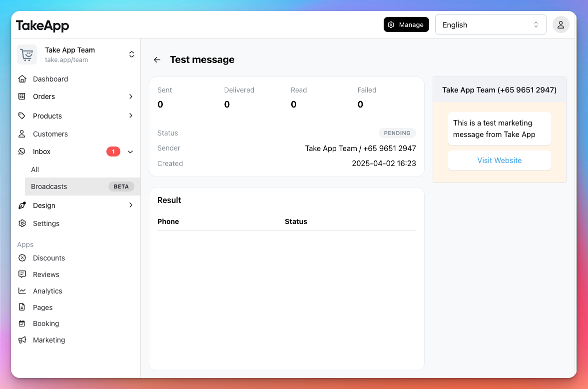Screen dimensions: 588x389
Task: Click the Analytics chart icon
Action: click(22, 290)
